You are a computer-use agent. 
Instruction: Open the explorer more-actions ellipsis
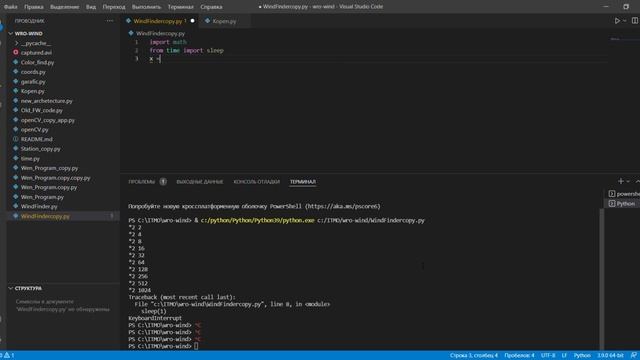[x=109, y=21]
